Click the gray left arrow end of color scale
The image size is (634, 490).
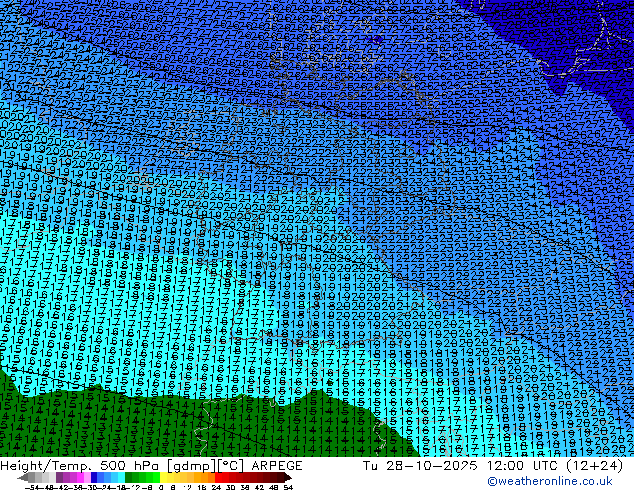(23, 477)
